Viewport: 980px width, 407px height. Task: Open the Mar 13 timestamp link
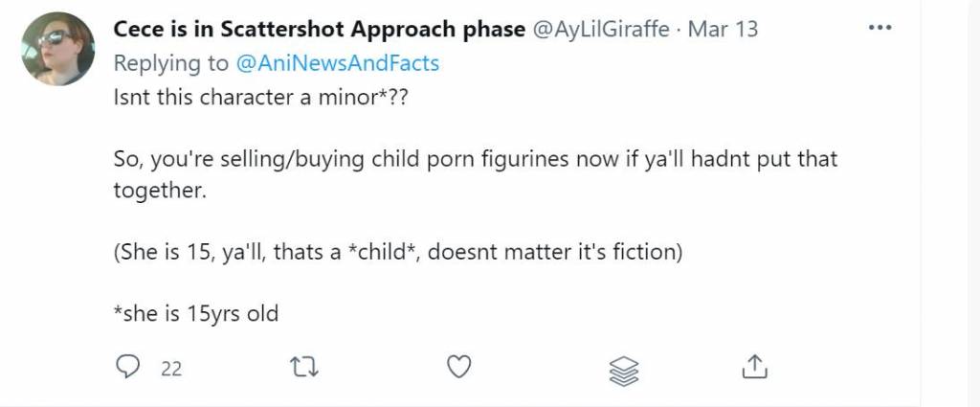[x=723, y=29]
